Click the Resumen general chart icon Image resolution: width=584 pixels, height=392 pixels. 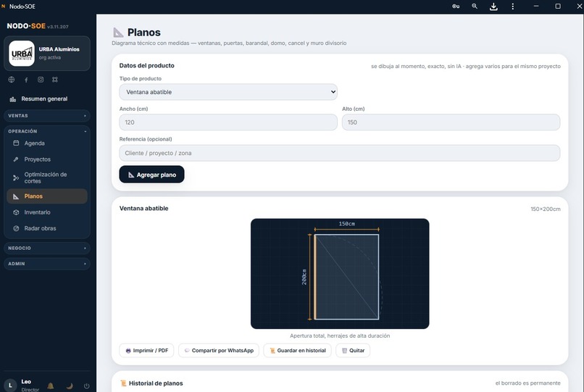tap(12, 99)
